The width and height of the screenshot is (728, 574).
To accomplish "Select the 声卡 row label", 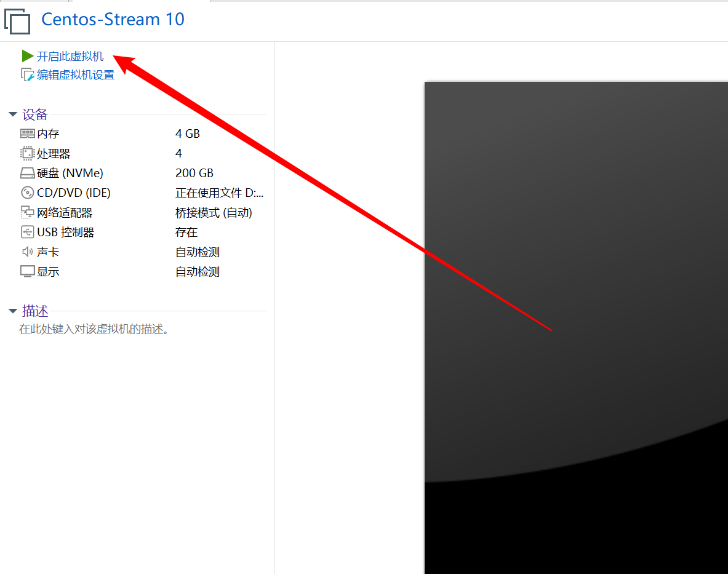I will click(x=48, y=252).
